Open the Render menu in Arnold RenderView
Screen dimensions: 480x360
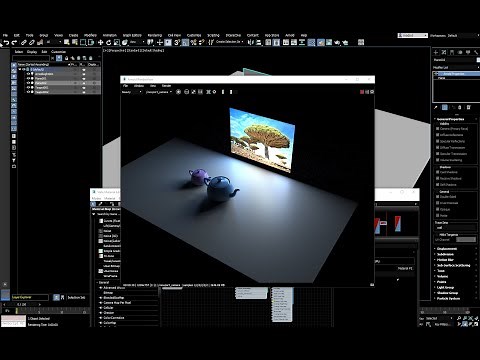tap(166, 86)
